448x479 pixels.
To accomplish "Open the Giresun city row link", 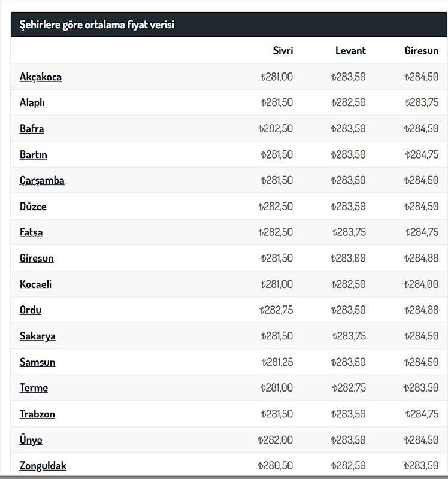I will (x=37, y=258).
